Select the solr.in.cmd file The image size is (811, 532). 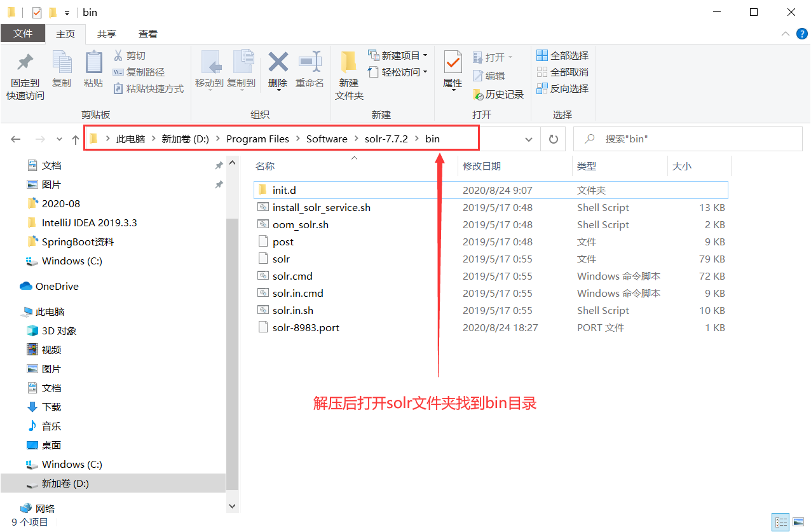491,293
